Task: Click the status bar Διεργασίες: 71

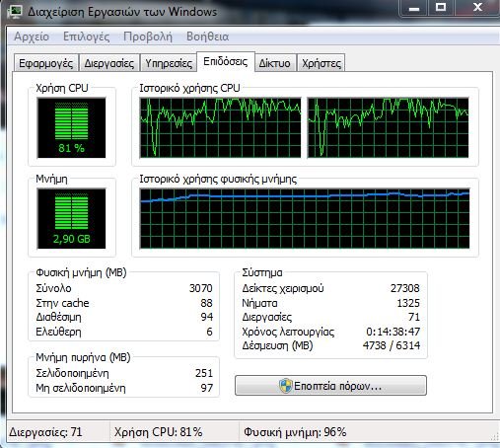Action: coord(45,432)
